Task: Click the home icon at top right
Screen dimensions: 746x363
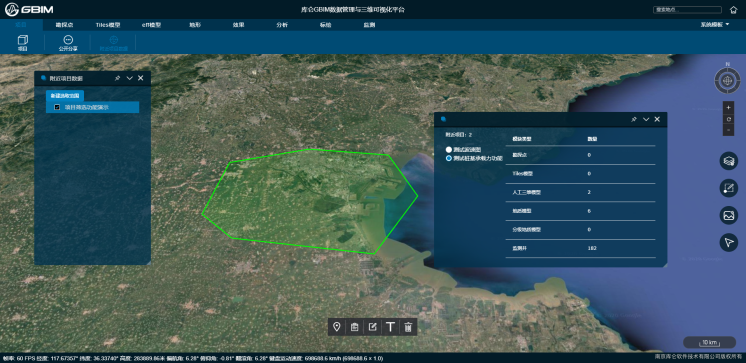Action: tap(733, 10)
